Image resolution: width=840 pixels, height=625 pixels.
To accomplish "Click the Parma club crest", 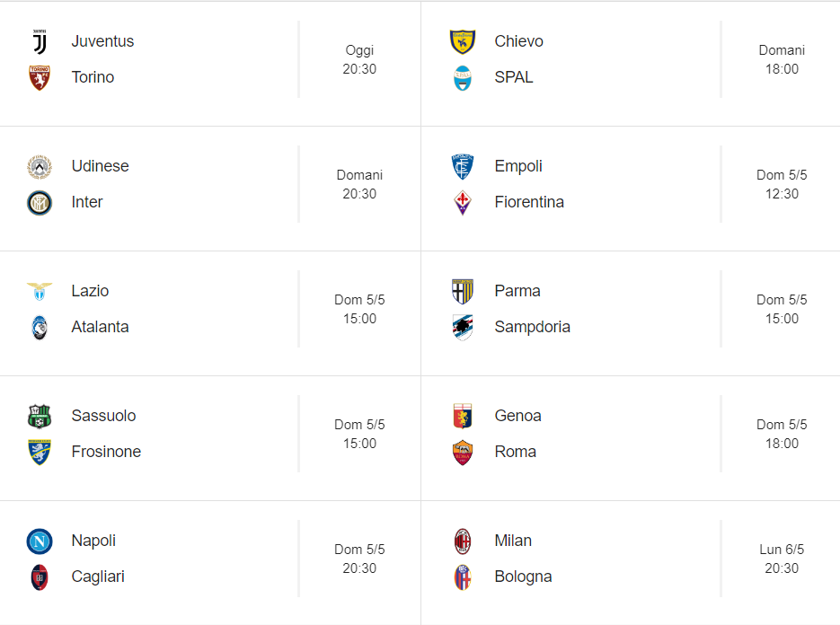I will point(463,291).
